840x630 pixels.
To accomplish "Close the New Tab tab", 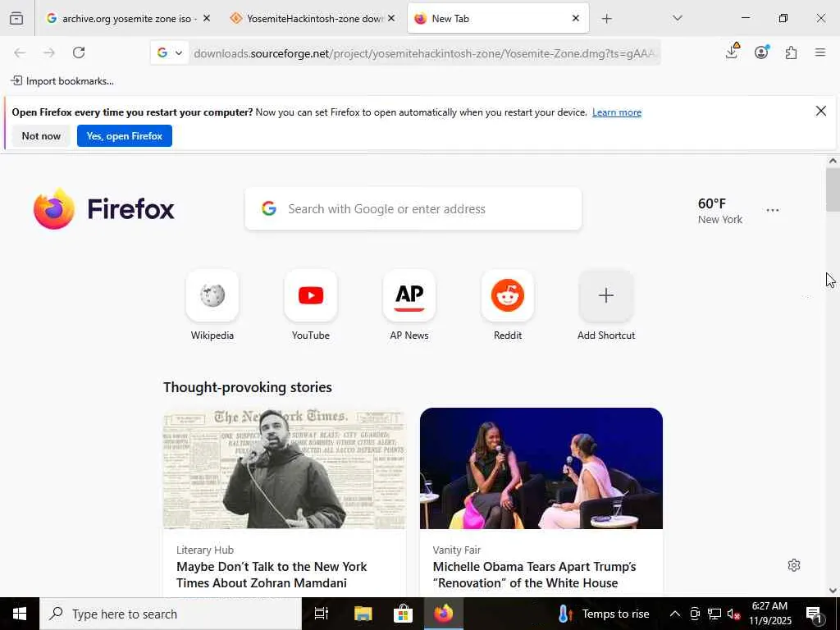I will pos(576,18).
